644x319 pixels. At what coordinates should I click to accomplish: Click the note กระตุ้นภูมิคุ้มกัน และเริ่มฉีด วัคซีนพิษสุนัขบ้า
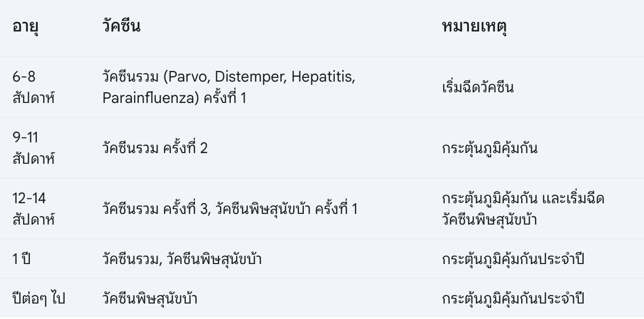pyautogui.click(x=523, y=209)
